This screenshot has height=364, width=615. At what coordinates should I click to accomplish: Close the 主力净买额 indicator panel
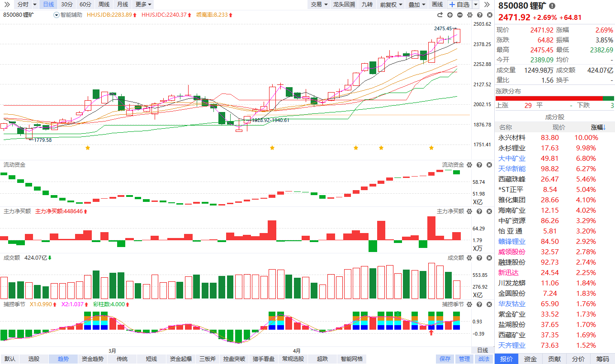(489, 211)
